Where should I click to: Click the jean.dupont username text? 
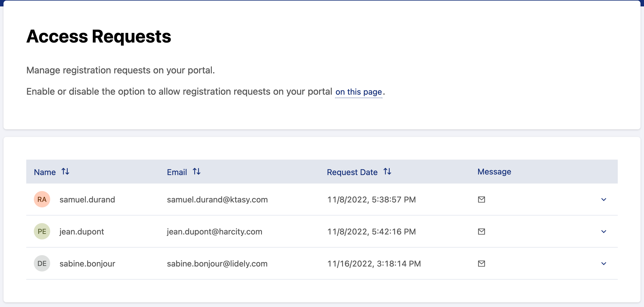click(82, 232)
